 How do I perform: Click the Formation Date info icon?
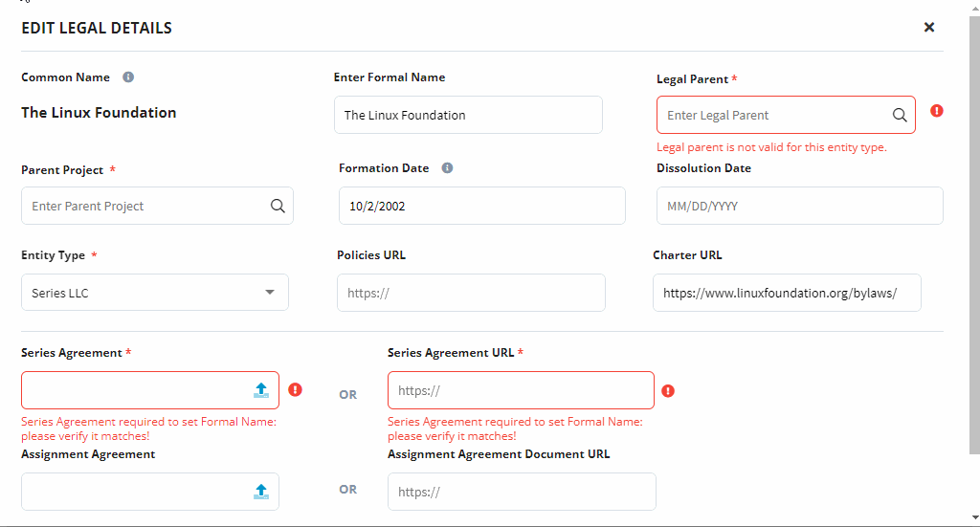(x=448, y=168)
